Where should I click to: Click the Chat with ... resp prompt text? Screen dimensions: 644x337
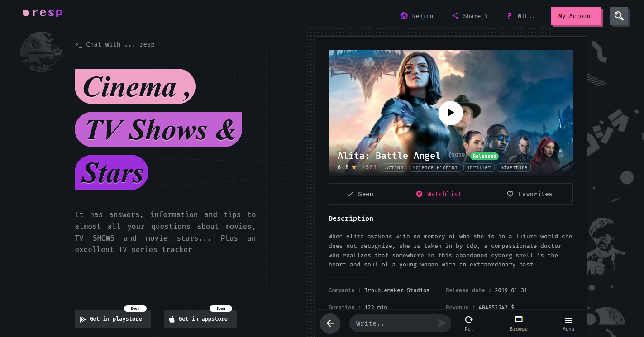115,44
